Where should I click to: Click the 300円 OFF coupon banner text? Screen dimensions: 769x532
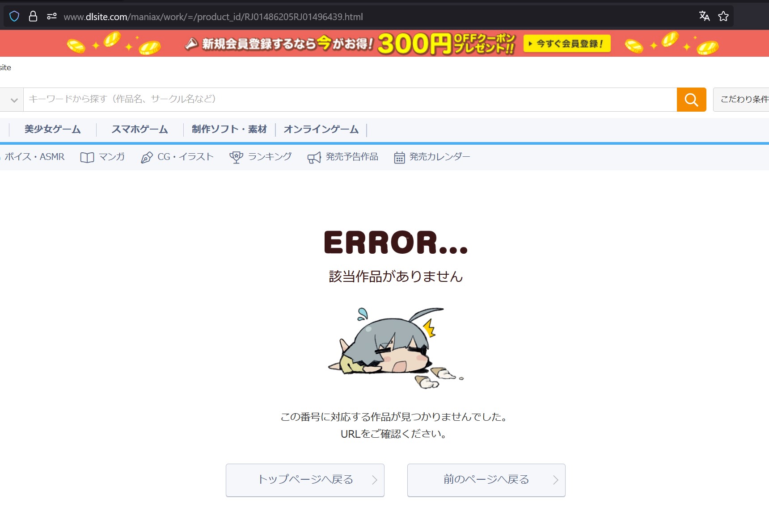point(446,44)
